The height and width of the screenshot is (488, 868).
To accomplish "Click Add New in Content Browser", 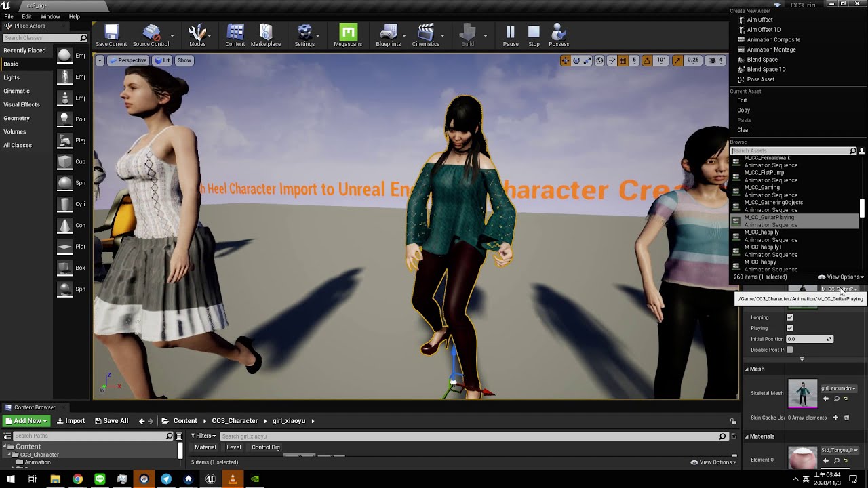I will tap(26, 421).
